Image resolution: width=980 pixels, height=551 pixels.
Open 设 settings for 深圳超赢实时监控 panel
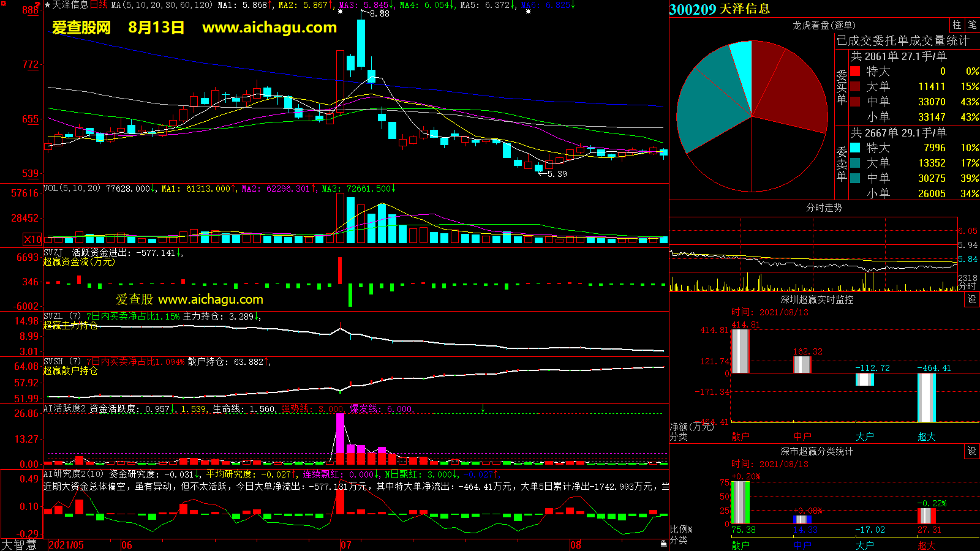click(972, 299)
